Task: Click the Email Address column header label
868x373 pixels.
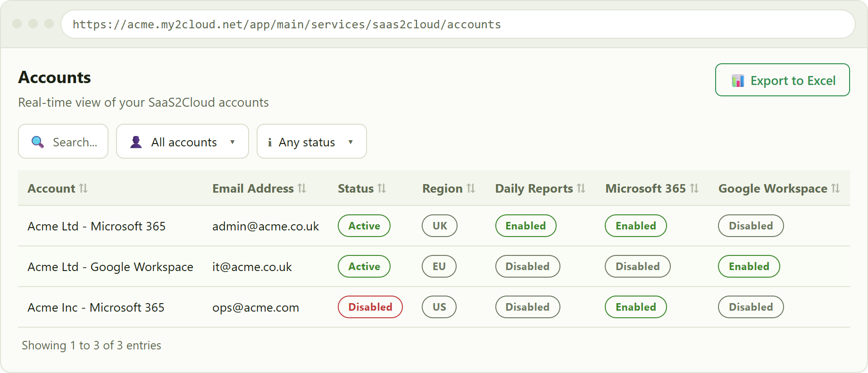Action: coord(253,188)
